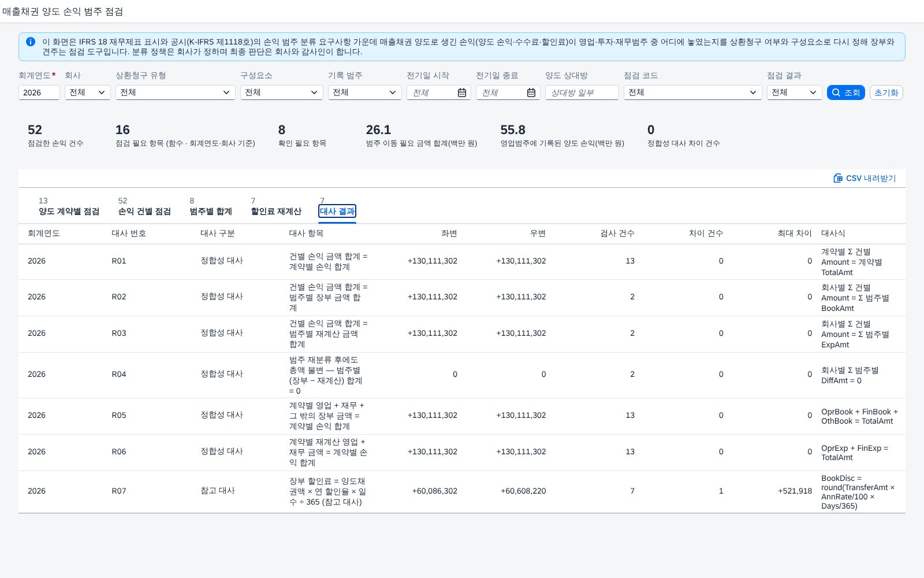The image size is (924, 578).
Task: Click the CSV 내려받기 download icon
Action: tap(838, 178)
